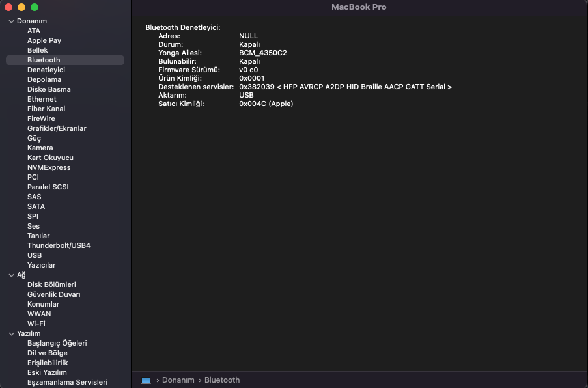Viewport: 588px width, 388px height.
Task: Click Donanım in the bottom path bar
Action: pos(178,380)
